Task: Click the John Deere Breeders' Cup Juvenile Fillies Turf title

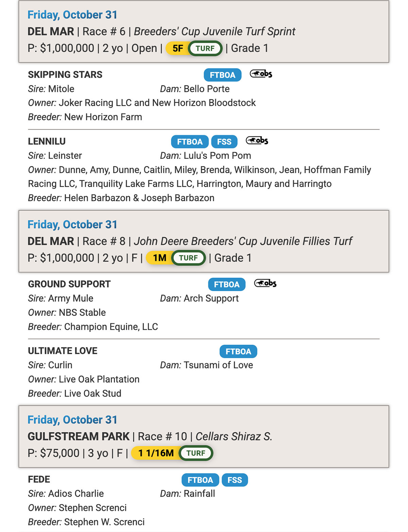Action: point(243,241)
